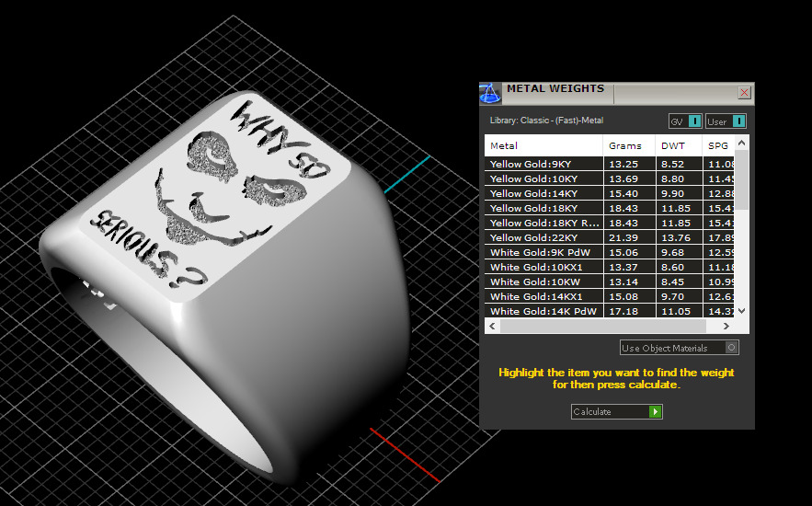Click the 15.40 grams value
Viewport: 812px width, 506px height.
(623, 194)
